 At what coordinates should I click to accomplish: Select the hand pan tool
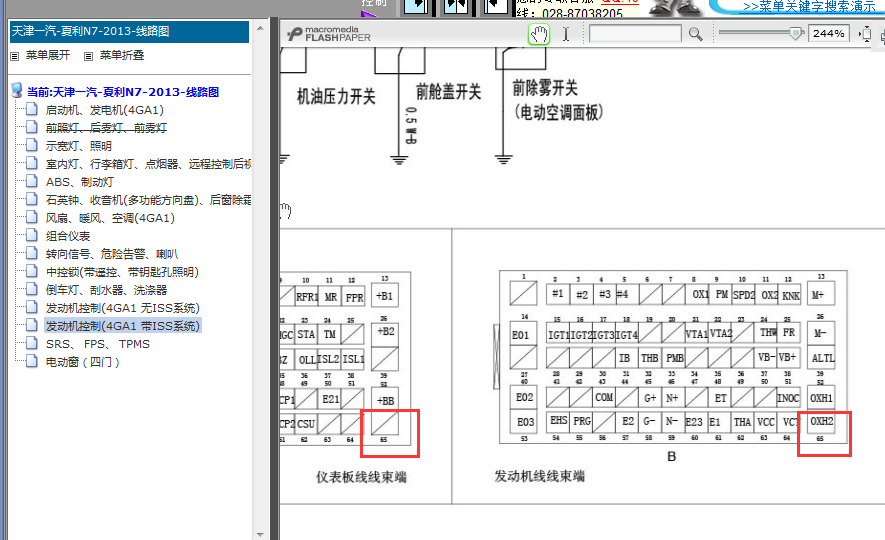538,34
